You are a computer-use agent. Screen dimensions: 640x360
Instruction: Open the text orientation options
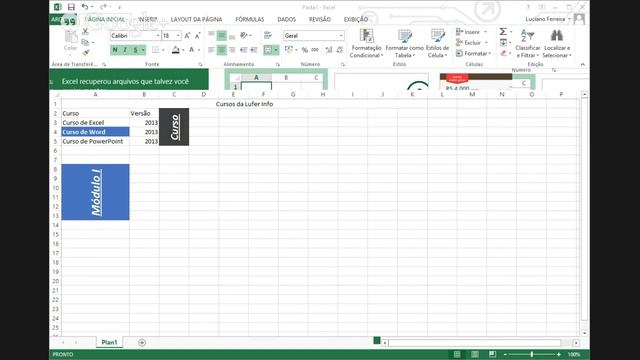pos(245,36)
